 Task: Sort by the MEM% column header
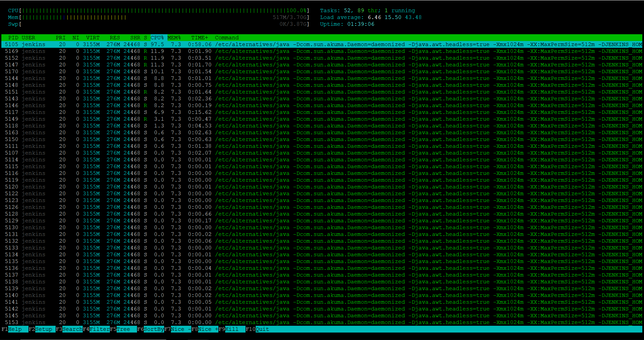(x=174, y=38)
